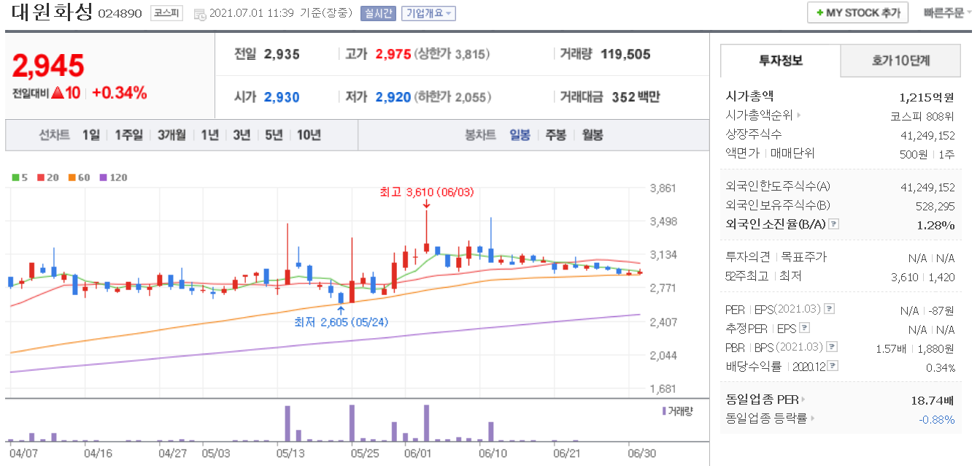
Task: Open the 기업개요 dropdown
Action: click(428, 13)
